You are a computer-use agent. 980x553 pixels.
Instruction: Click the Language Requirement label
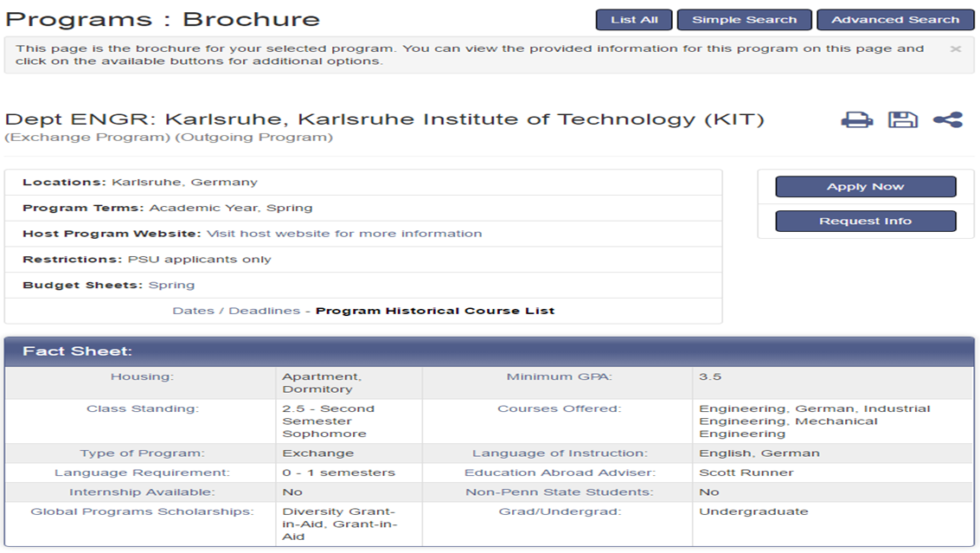point(142,473)
